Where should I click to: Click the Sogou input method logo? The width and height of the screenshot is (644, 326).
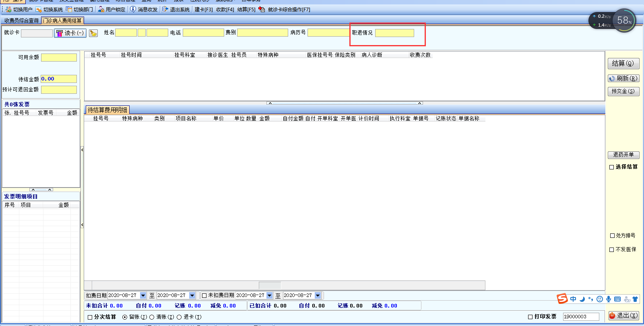coord(562,299)
